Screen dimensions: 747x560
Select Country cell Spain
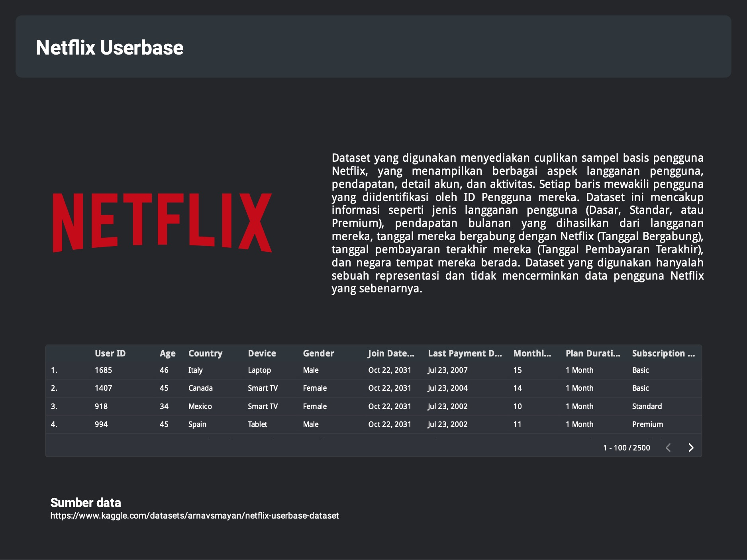197,424
